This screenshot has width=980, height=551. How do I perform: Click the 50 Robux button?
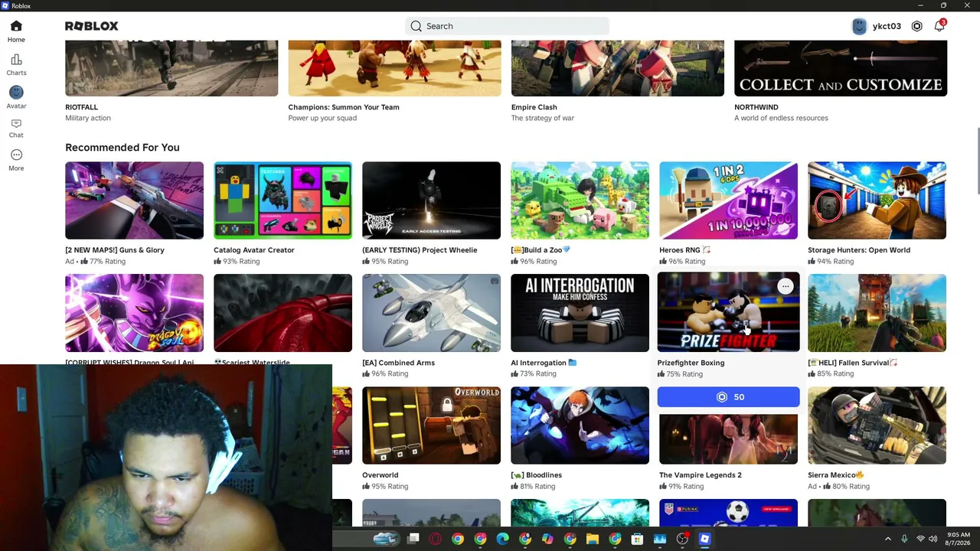coord(728,397)
